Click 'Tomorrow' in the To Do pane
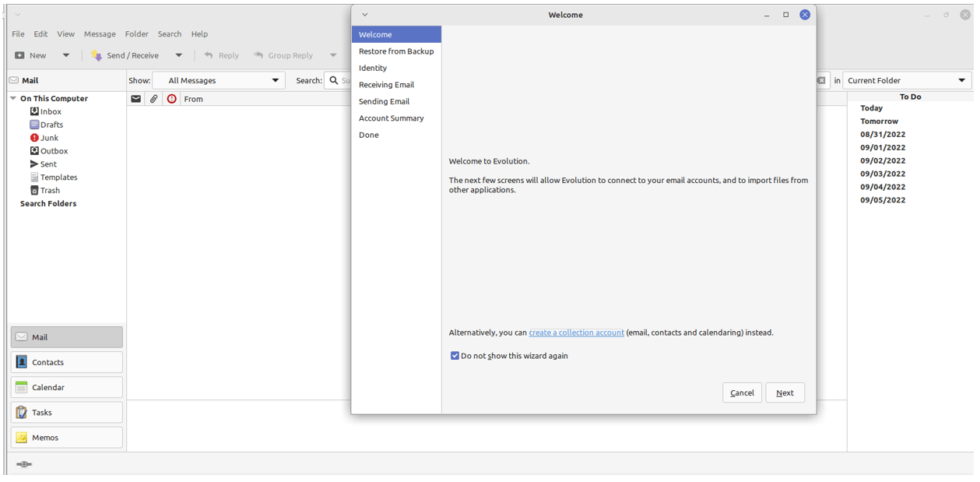Screen dimensions: 980x482 (x=879, y=121)
